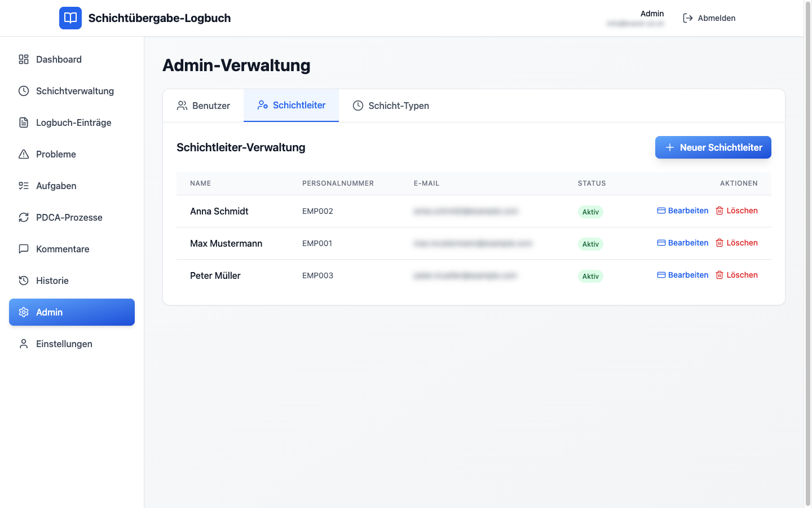Click the PDCA-Prozesse refresh arrows icon
The height and width of the screenshot is (508, 812).
(24, 217)
